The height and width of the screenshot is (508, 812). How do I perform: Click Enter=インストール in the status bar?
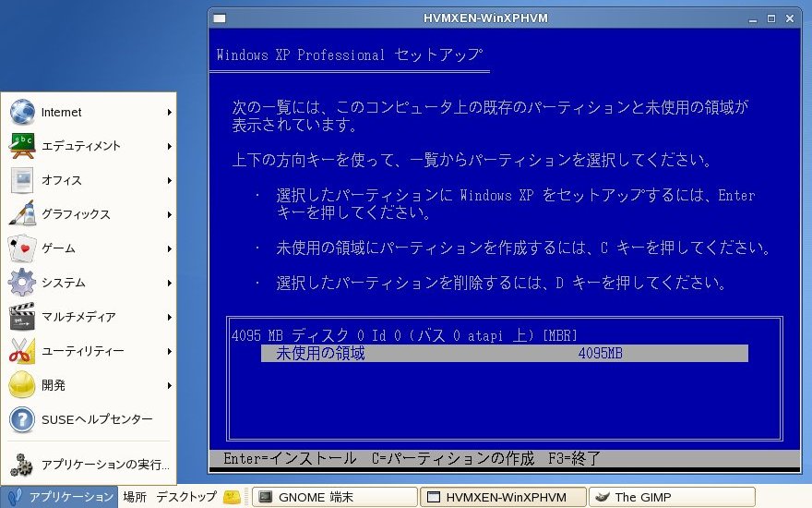pyautogui.click(x=290, y=459)
